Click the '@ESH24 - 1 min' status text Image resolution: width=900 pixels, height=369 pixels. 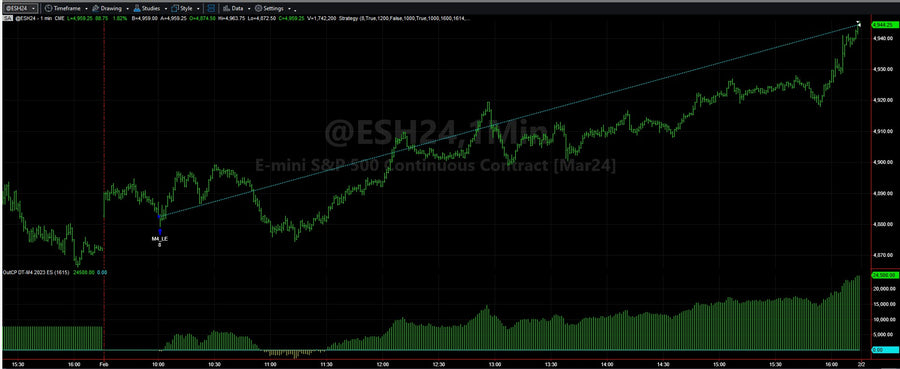[34, 18]
